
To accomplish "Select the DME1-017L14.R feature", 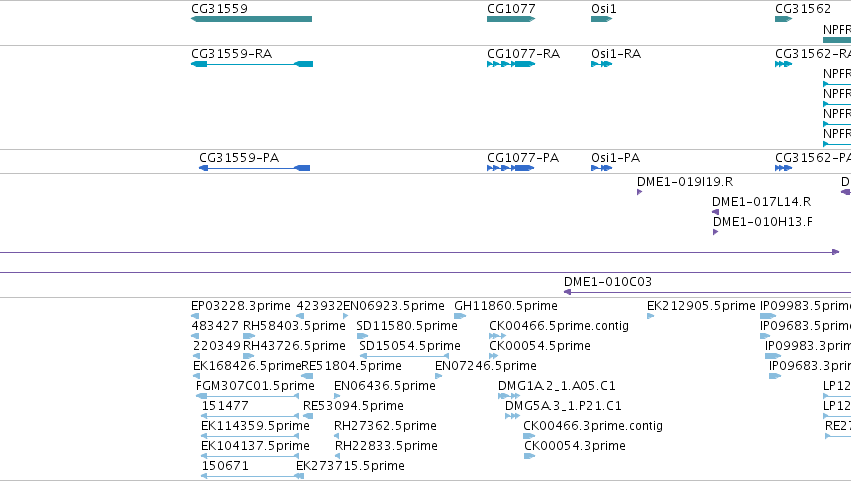I will 715,212.
